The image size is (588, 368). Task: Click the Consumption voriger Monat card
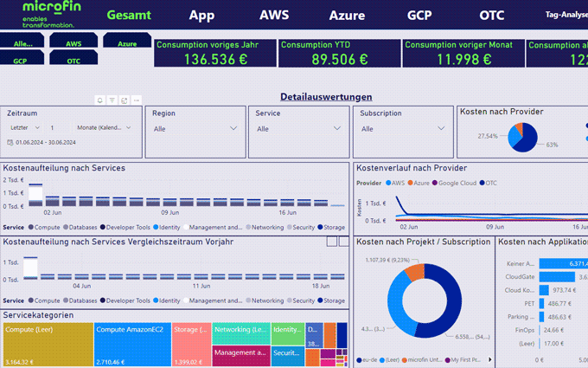(463, 53)
